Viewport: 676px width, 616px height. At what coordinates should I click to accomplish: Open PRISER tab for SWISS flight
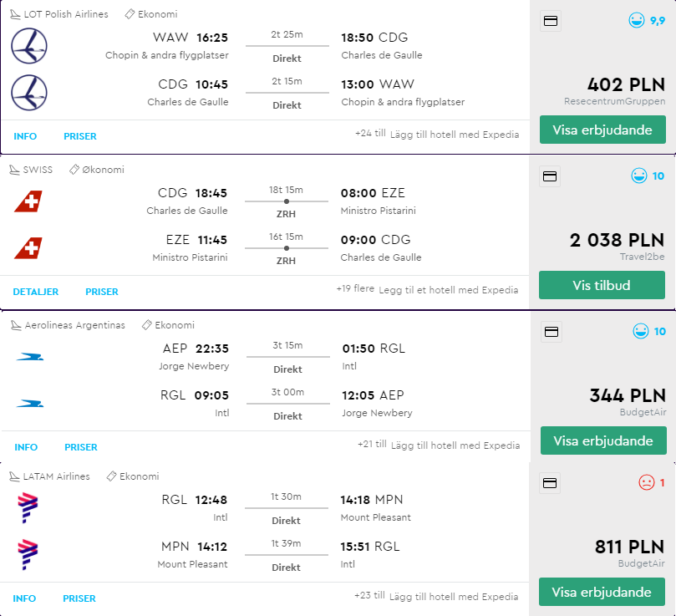pyautogui.click(x=102, y=292)
